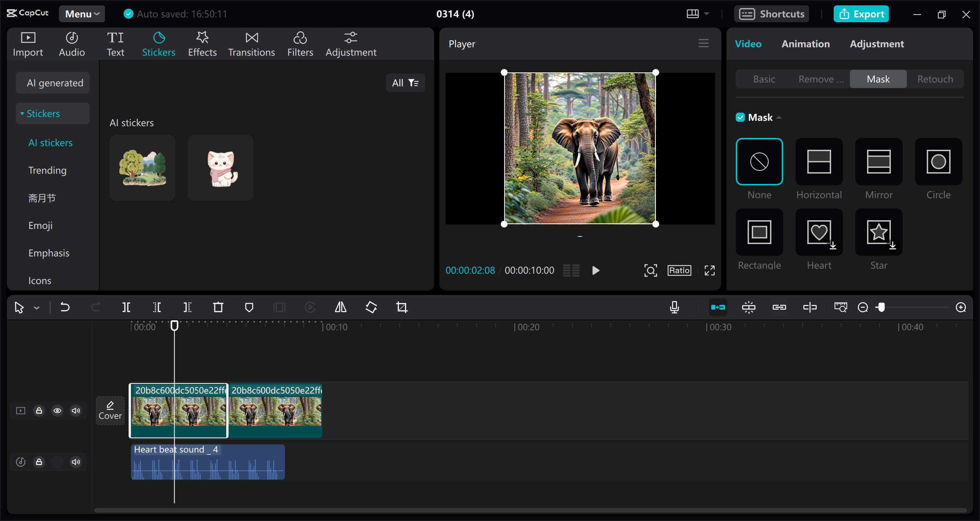Hide the video track with the eye toggle
The width and height of the screenshot is (980, 521).
[x=57, y=410]
